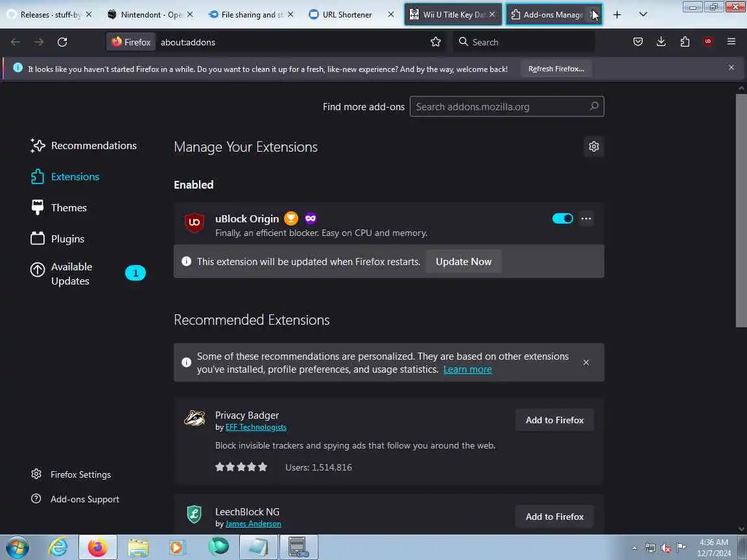747x560 pixels.
Task: Open Firefox Settings from sidebar
Action: 71,474
